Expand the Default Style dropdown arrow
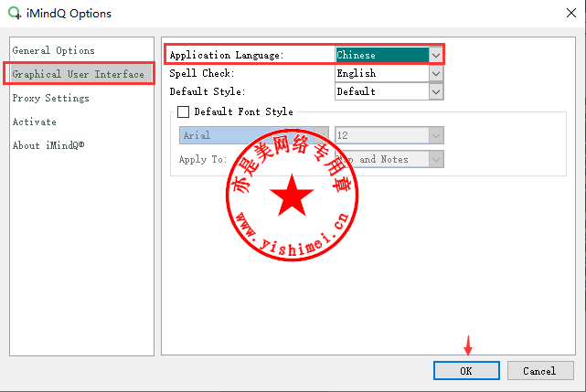 pyautogui.click(x=436, y=92)
